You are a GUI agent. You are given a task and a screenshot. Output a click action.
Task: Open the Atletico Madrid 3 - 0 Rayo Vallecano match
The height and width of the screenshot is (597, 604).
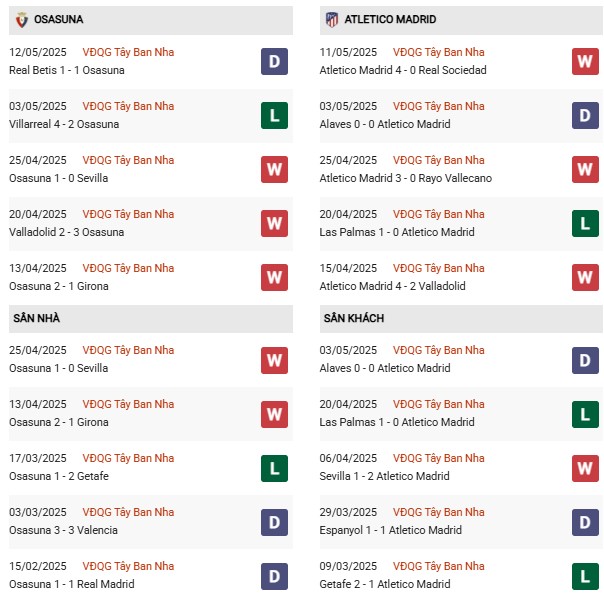coord(406,178)
